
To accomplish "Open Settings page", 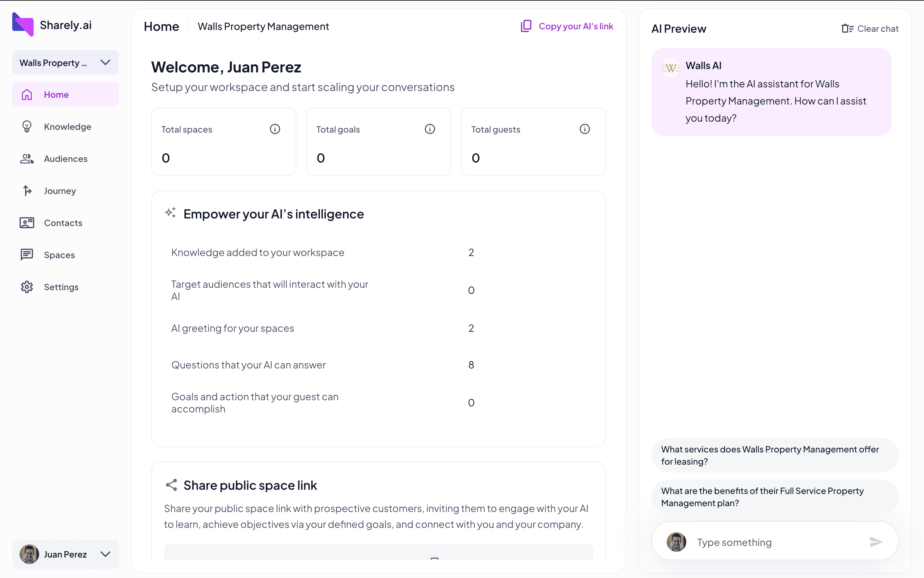I will (65, 287).
